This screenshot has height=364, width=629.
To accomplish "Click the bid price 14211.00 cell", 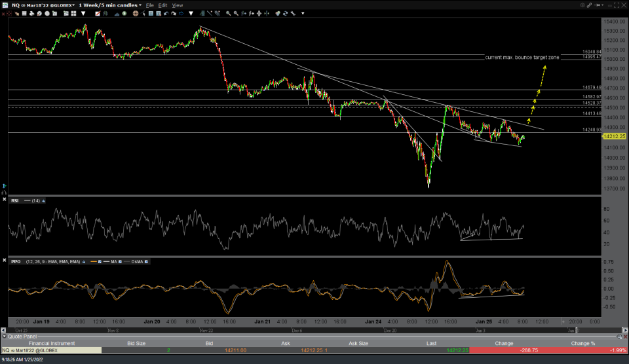I will [235, 350].
